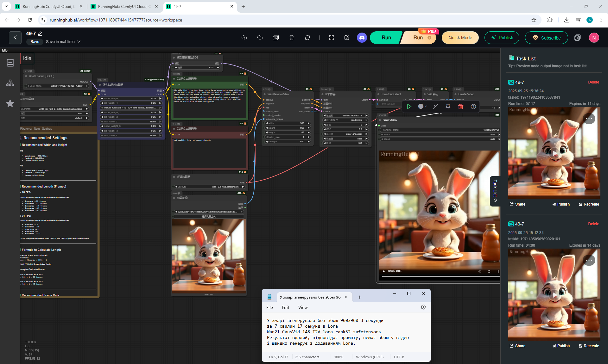This screenshot has width=608, height=364.
Task: Click the trash icon in the top toolbar
Action: pyautogui.click(x=291, y=38)
